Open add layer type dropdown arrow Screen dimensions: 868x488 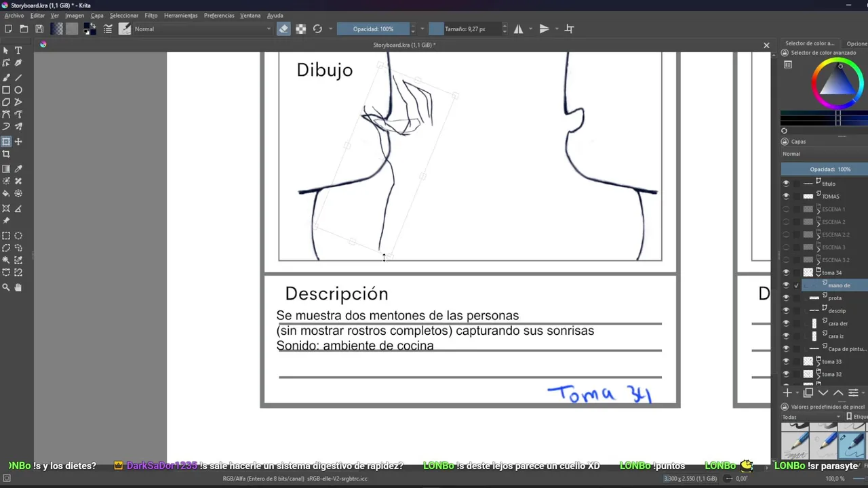point(796,392)
